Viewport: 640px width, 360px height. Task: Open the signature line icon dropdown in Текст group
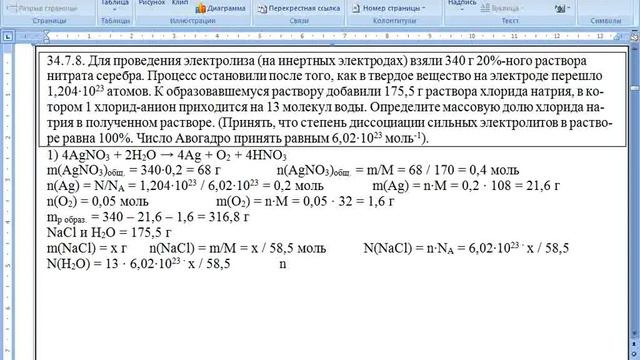tap(562, 8)
